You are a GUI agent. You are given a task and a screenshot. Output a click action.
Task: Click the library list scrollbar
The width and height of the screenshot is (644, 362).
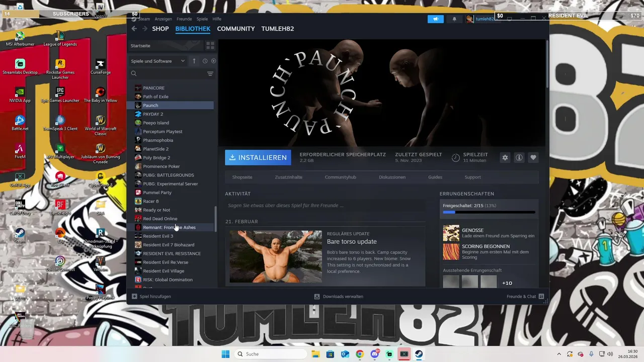pyautogui.click(x=215, y=219)
